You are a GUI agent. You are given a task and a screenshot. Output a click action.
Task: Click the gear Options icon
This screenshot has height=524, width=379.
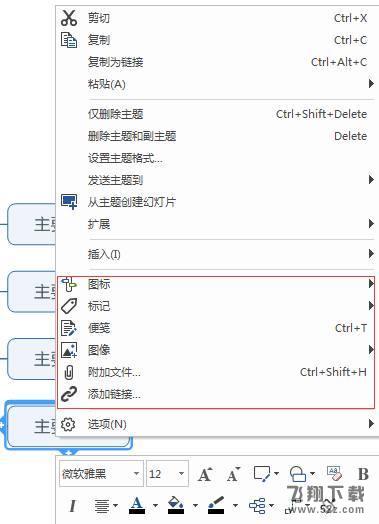coord(68,424)
